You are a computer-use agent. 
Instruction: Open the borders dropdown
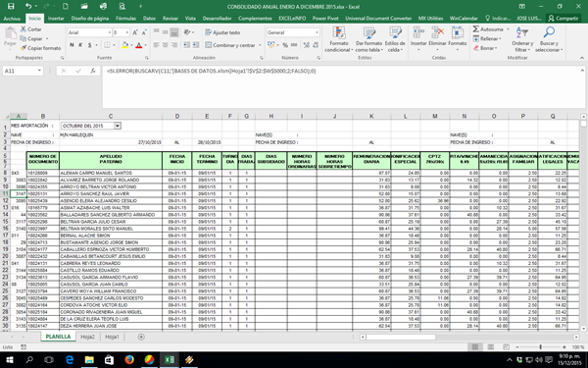(114, 45)
